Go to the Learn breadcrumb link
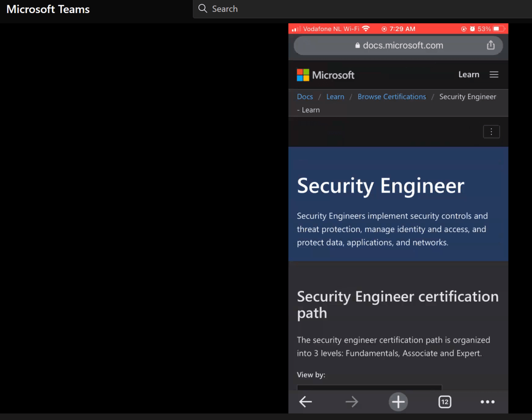 point(335,97)
